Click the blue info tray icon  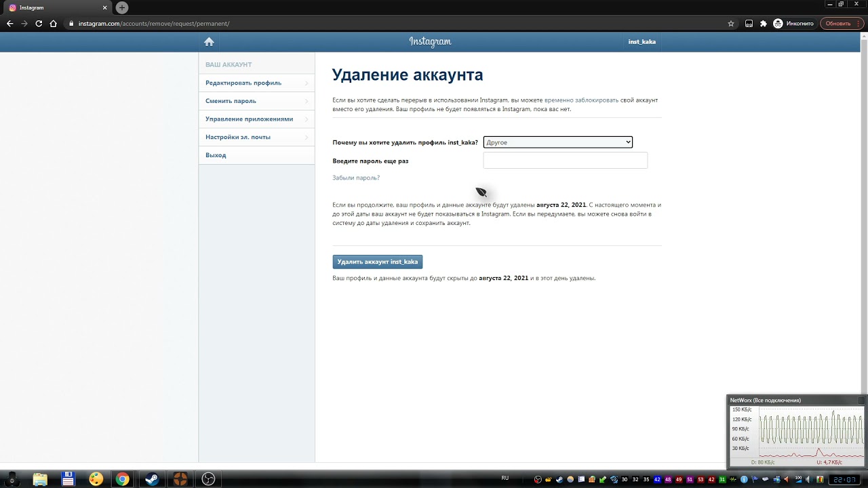(x=744, y=480)
